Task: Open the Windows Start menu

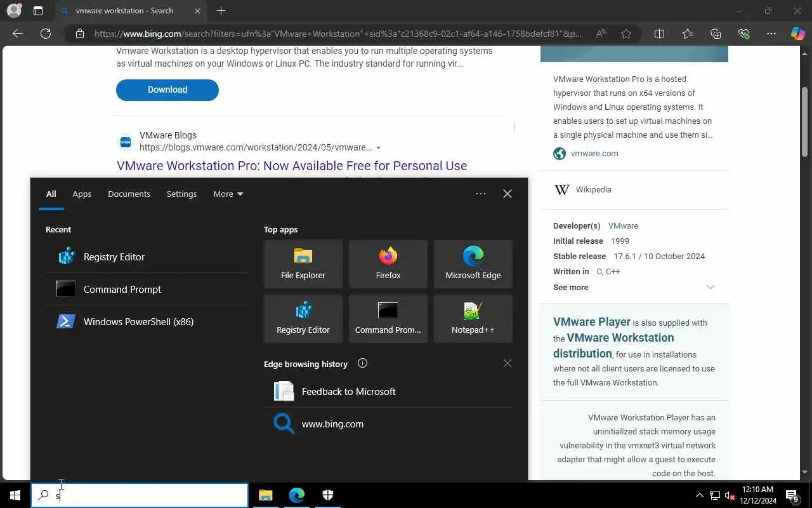Action: [15, 495]
